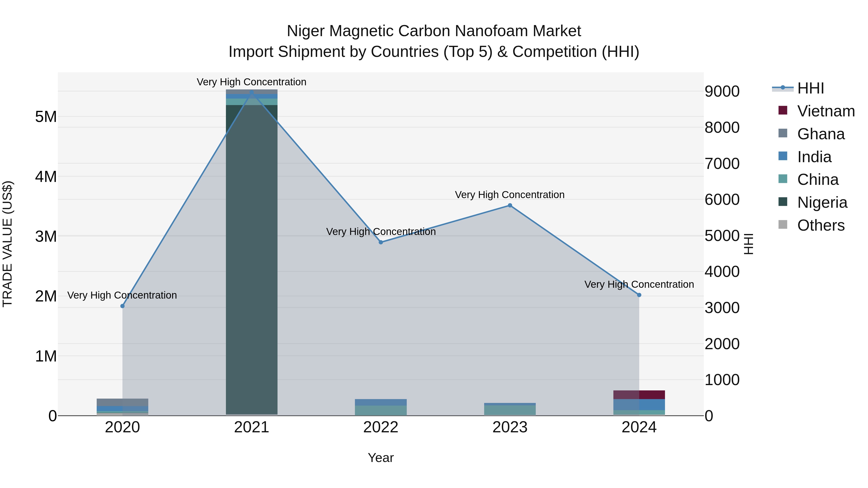Toggle the China legend label
Viewport: 868px width, 488px height.
point(818,180)
